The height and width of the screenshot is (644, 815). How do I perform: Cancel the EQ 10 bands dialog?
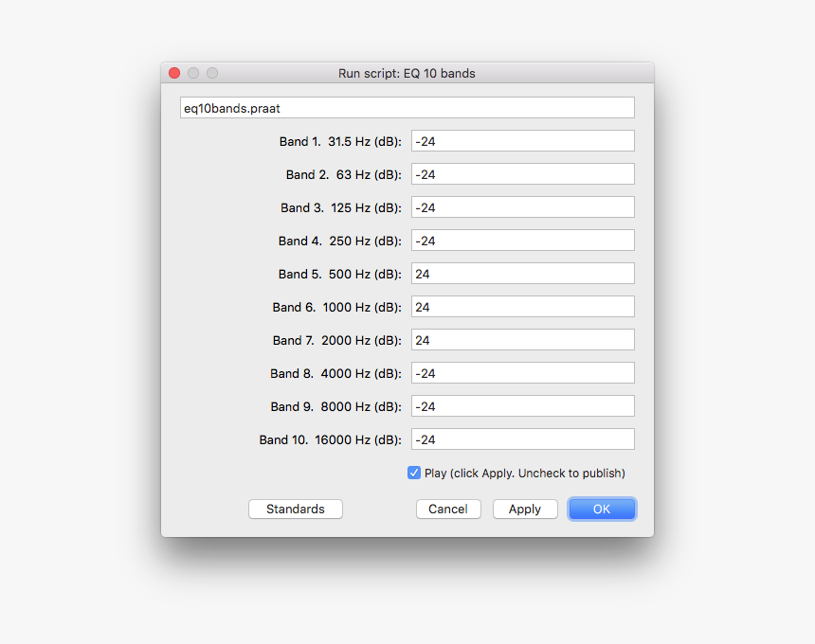448,509
